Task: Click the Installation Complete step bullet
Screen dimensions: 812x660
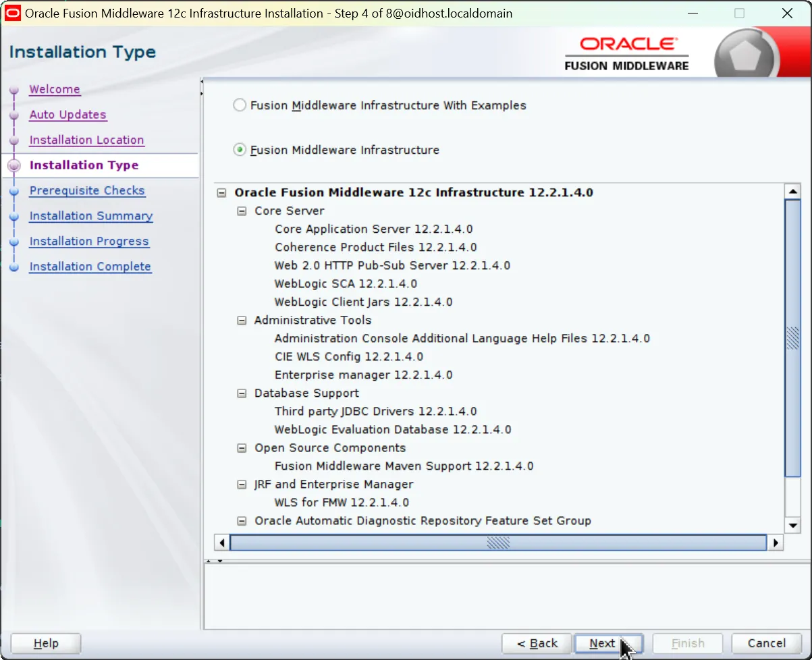Action: 14,267
